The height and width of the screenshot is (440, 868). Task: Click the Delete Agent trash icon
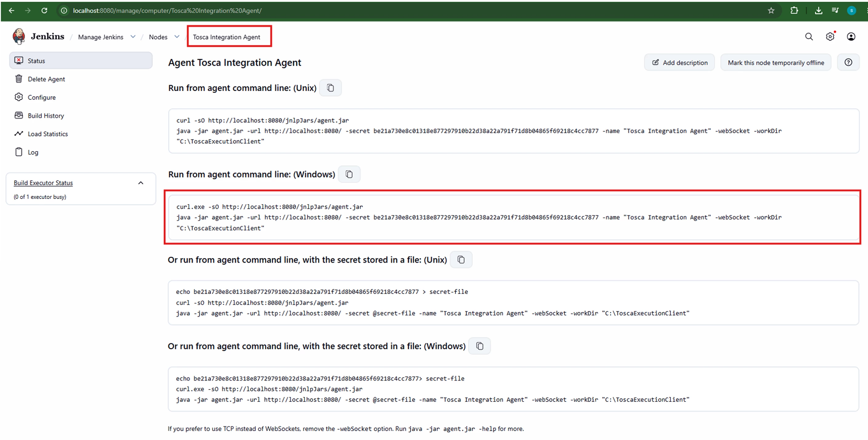pos(19,79)
